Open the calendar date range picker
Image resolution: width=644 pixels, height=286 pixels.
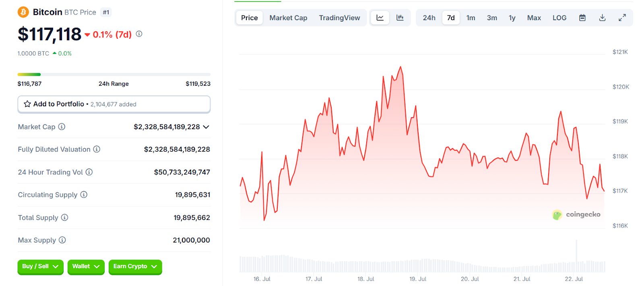[x=582, y=18]
